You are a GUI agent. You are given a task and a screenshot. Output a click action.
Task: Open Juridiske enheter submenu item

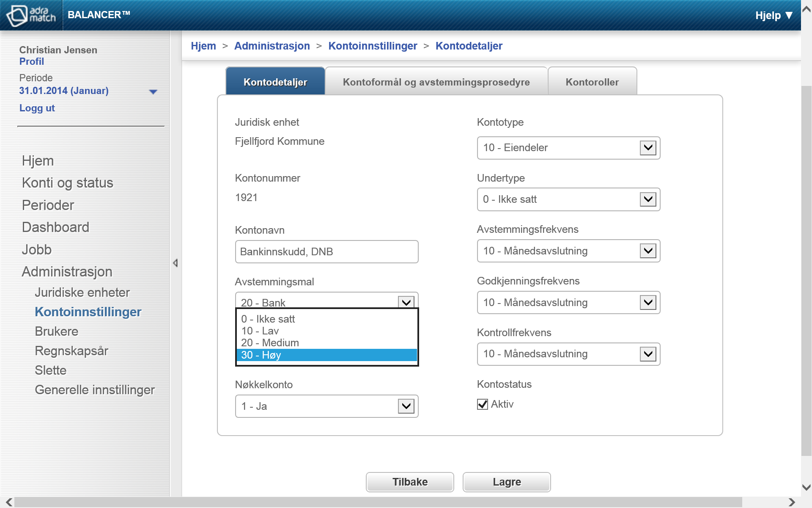[82, 293]
